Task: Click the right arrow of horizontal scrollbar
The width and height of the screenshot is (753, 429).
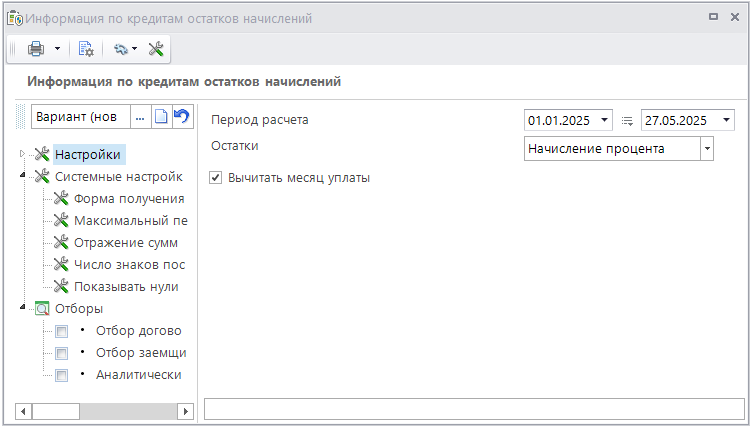Action: click(185, 411)
